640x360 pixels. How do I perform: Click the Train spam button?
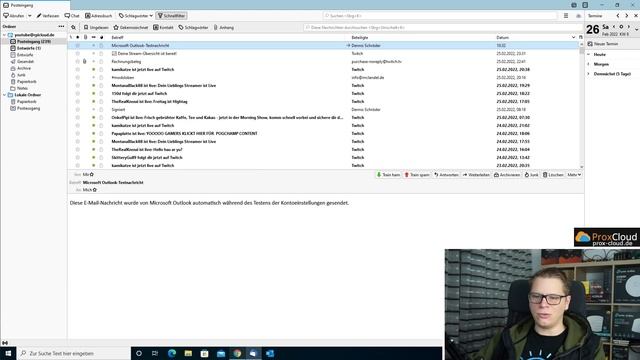417,175
